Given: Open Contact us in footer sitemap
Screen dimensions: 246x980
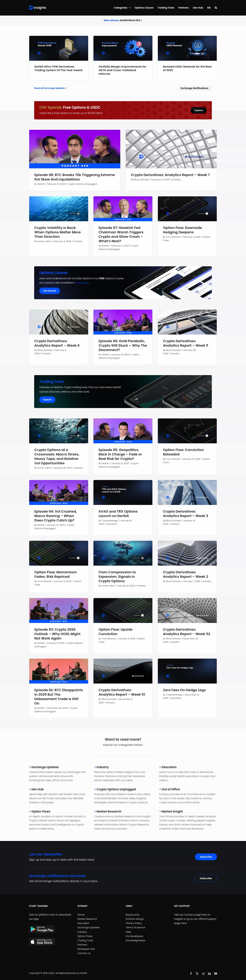Looking at the screenshot, I should (x=84, y=953).
